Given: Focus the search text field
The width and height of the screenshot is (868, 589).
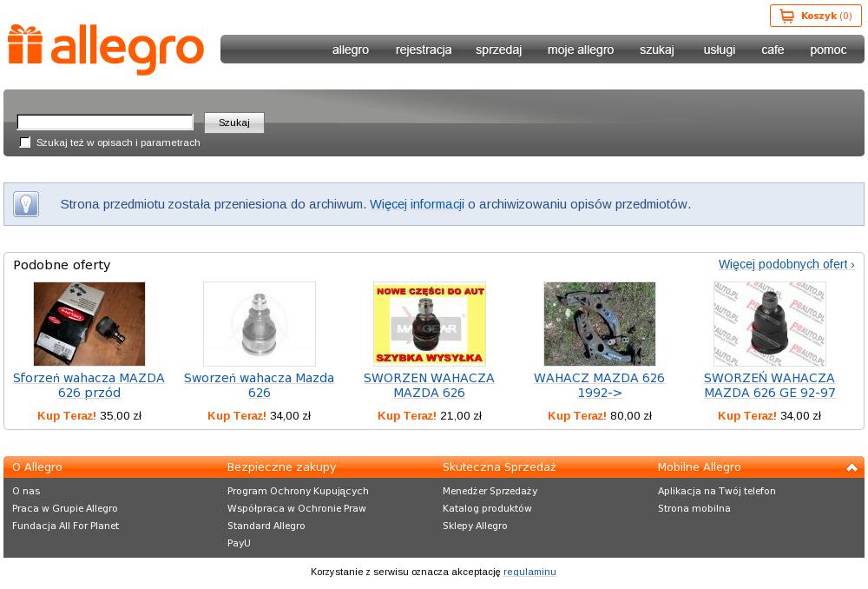Looking at the screenshot, I should [x=105, y=122].
